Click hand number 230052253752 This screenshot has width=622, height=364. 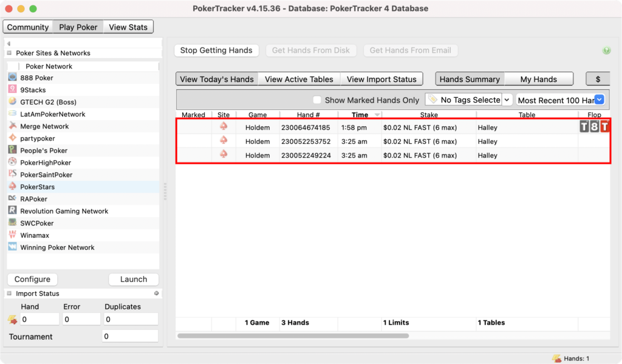pos(306,141)
